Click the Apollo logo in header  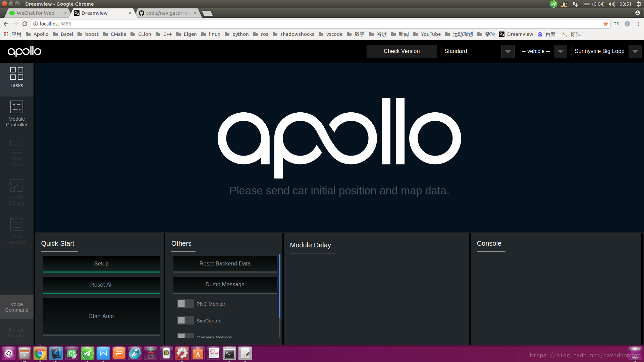tap(24, 51)
